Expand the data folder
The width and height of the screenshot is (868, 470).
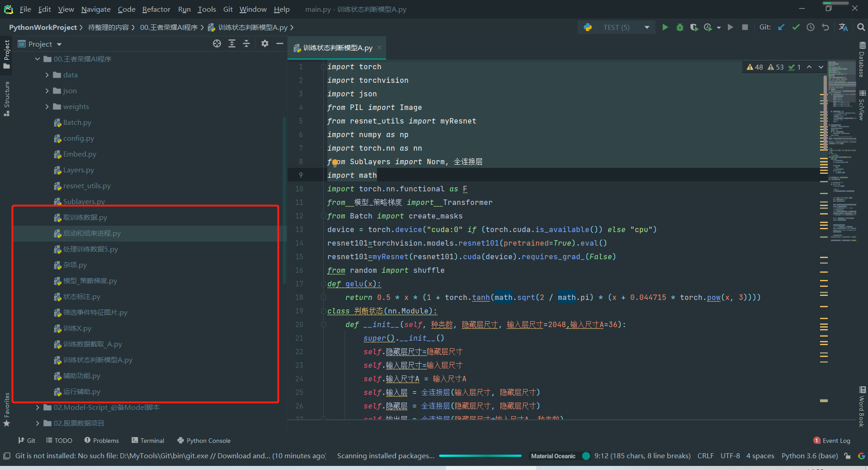click(x=47, y=75)
